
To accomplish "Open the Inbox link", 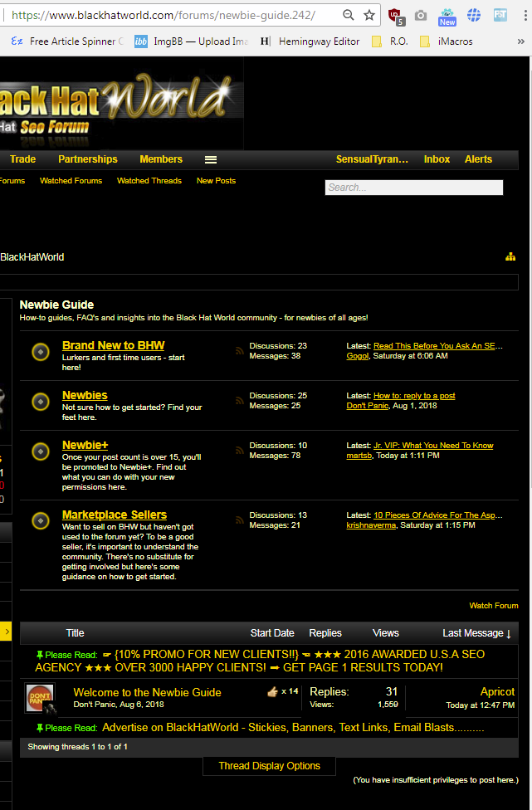I will 437,159.
